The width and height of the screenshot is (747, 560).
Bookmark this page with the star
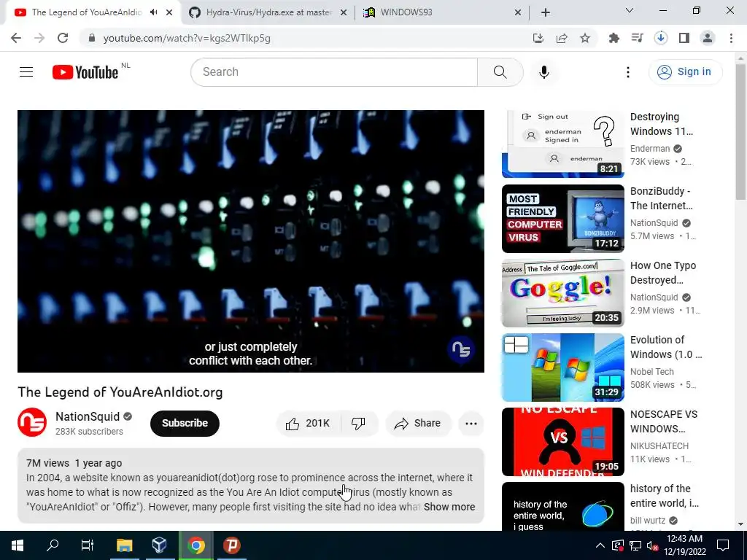point(585,38)
